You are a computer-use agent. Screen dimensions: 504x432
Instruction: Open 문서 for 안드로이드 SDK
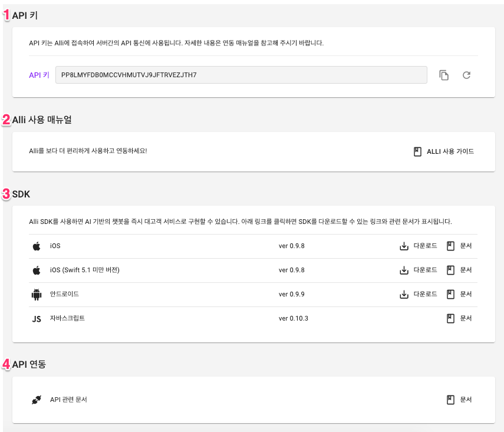click(459, 294)
